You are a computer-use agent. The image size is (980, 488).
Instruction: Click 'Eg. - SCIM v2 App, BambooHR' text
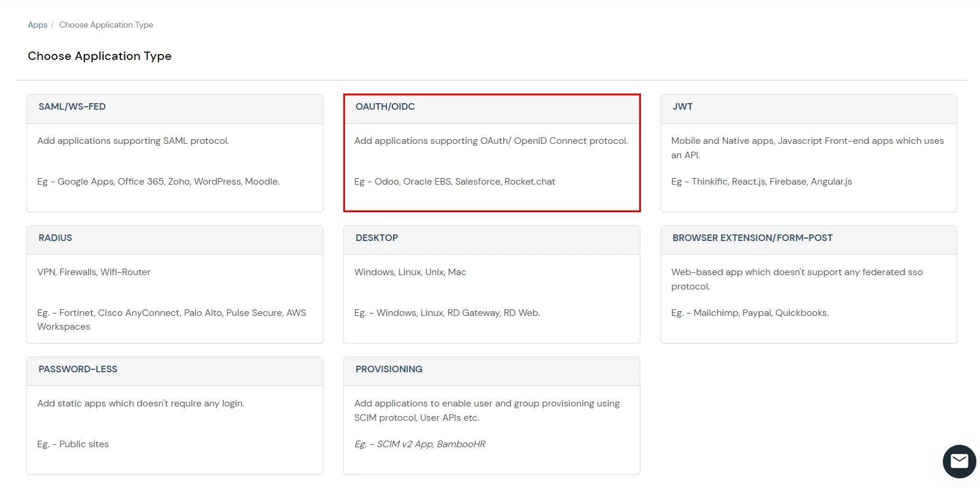(x=420, y=444)
